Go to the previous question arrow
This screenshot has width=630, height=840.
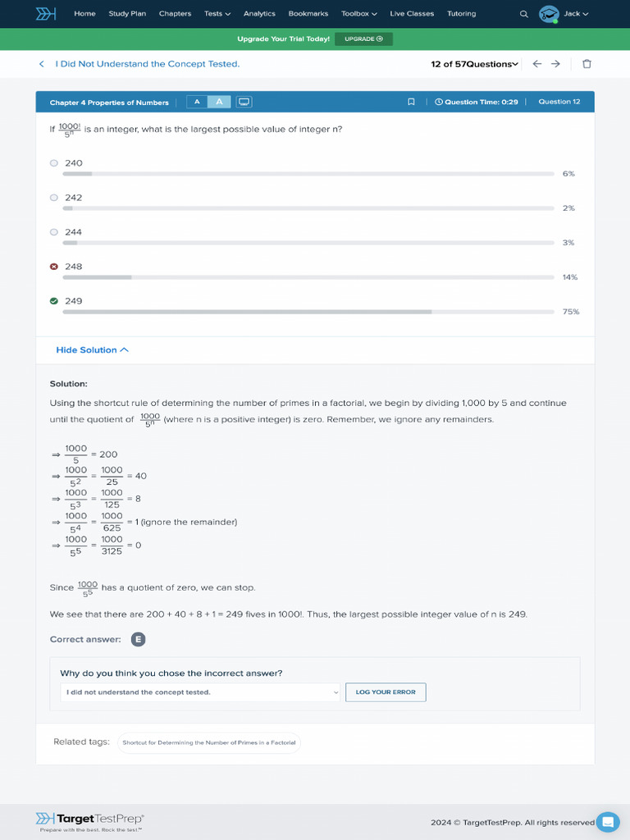[x=536, y=64]
